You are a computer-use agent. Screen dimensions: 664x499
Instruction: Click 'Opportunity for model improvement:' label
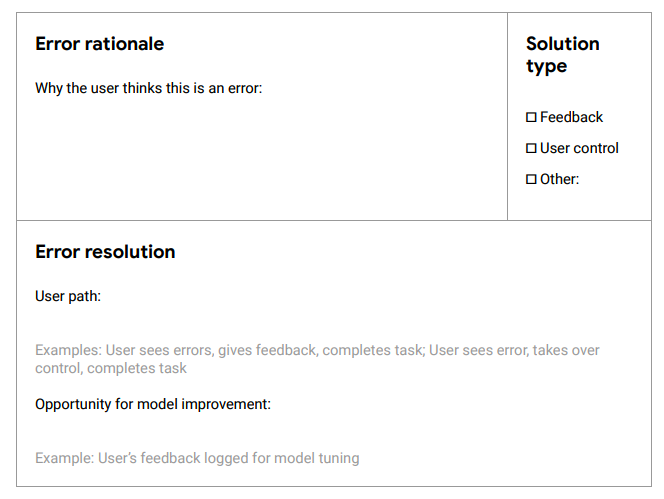(153, 404)
